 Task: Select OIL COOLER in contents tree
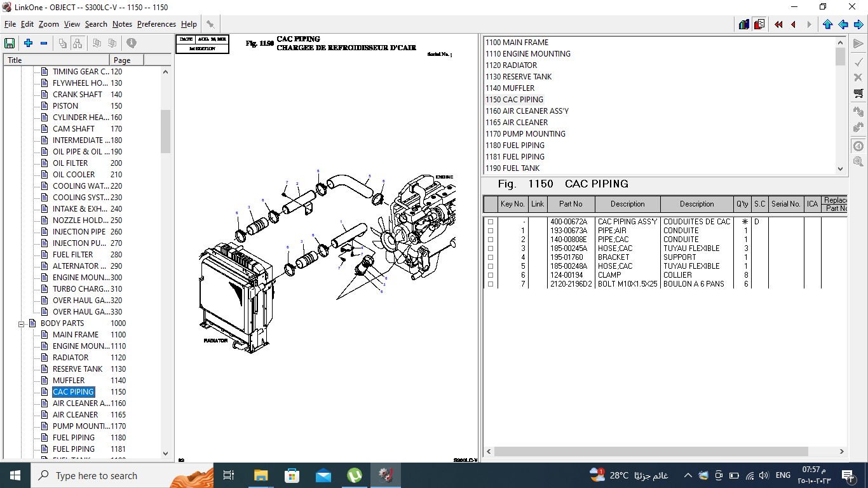[74, 175]
